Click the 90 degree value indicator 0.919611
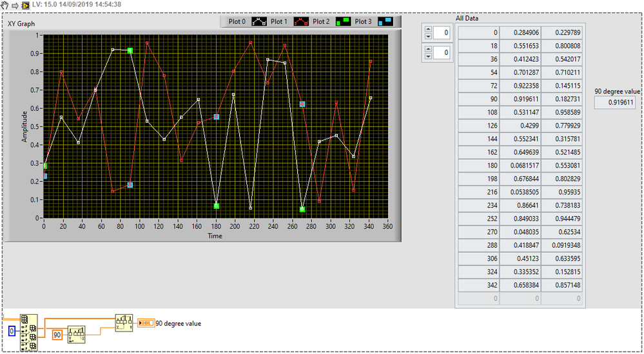 point(614,103)
